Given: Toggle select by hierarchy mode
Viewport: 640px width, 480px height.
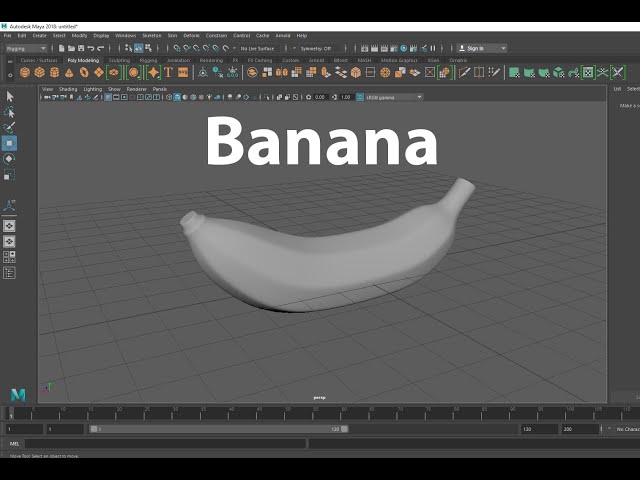Looking at the screenshot, I should 129,48.
